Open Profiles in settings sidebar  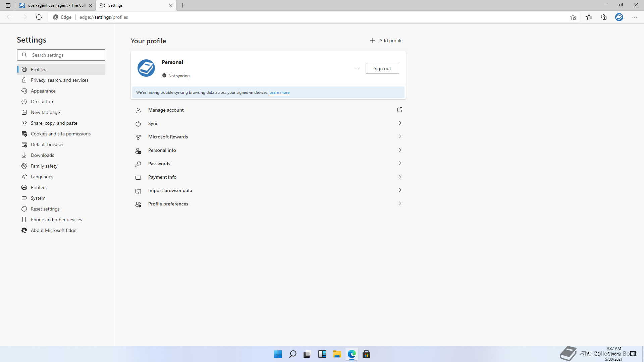click(61, 69)
